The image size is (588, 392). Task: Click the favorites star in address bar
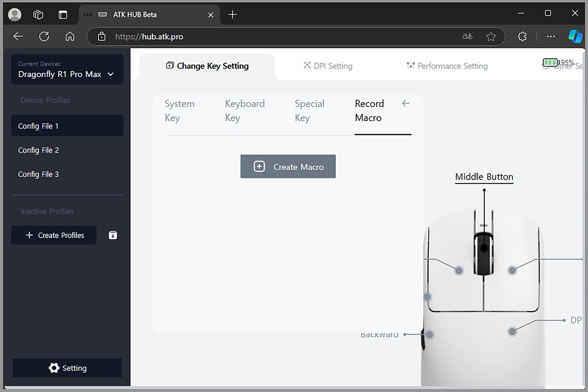point(491,36)
